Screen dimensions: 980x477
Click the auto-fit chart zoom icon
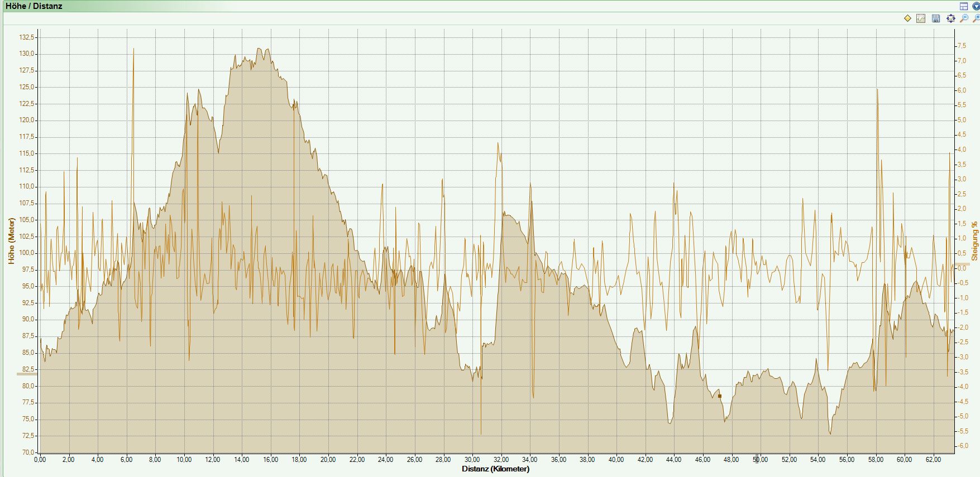pyautogui.click(x=951, y=18)
